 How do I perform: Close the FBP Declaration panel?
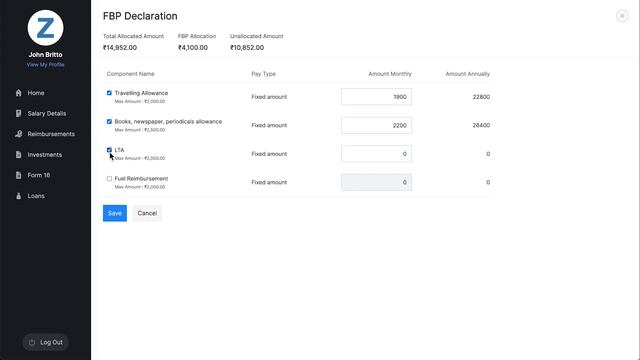pos(622,16)
